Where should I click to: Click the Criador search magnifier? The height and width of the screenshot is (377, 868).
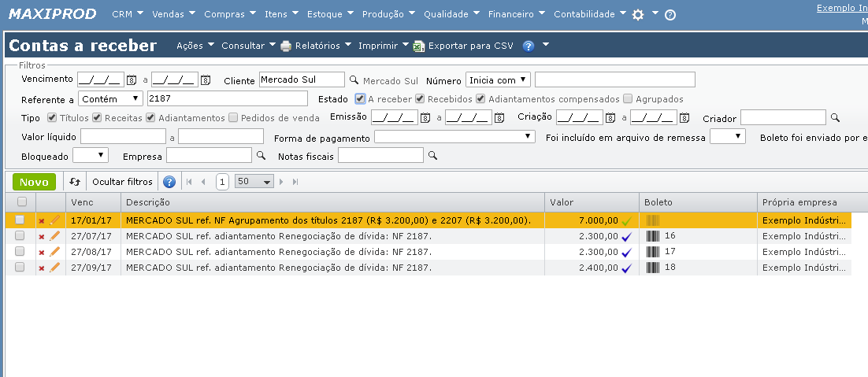tap(836, 118)
